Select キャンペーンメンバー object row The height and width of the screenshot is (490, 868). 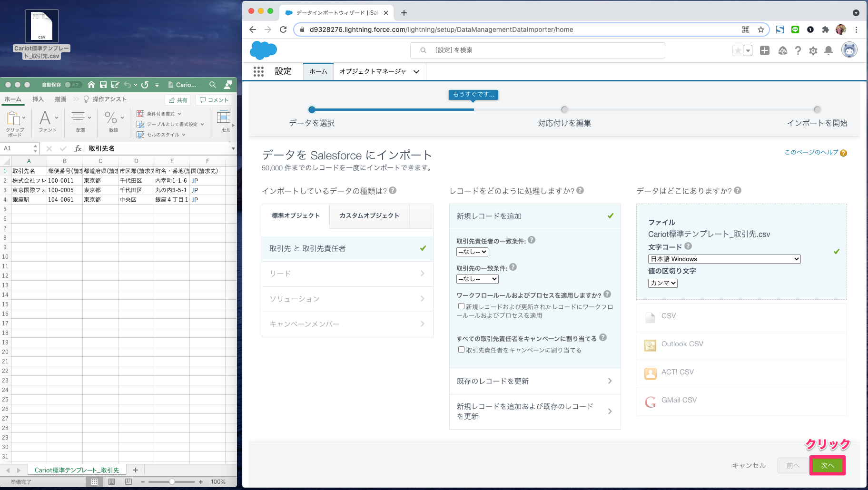347,324
